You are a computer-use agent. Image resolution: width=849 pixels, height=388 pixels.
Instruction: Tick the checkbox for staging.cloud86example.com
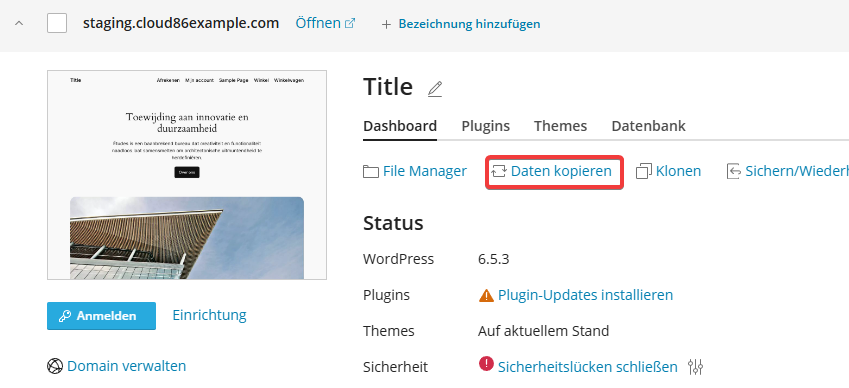57,23
